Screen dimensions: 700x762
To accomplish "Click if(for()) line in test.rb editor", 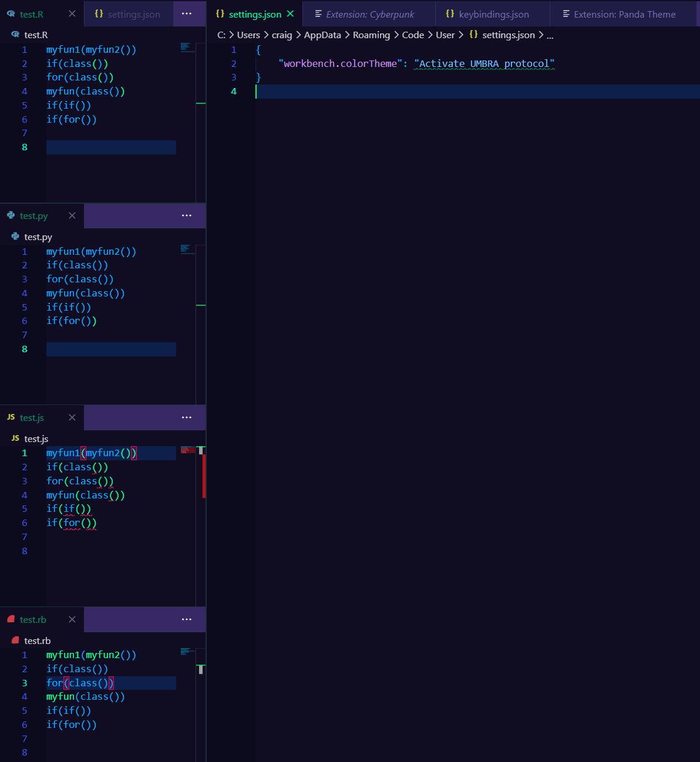I will [72, 725].
